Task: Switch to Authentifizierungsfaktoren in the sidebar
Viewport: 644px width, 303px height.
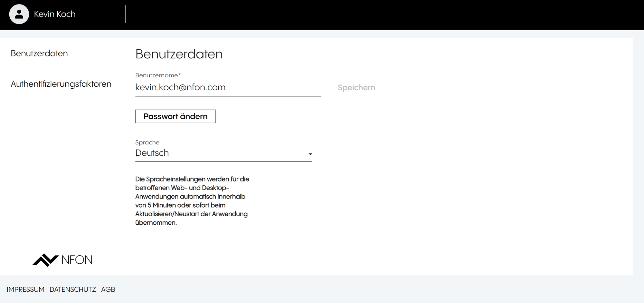Action: point(61,84)
